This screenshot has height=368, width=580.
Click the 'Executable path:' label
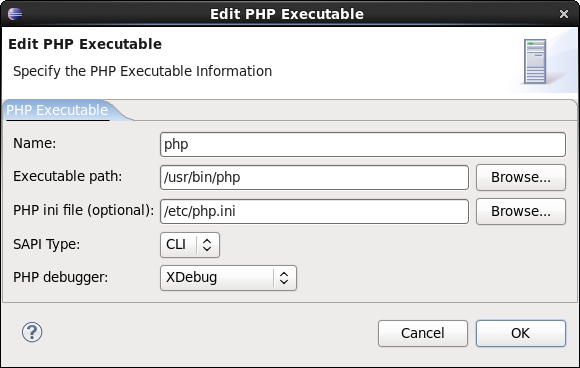coord(67,176)
